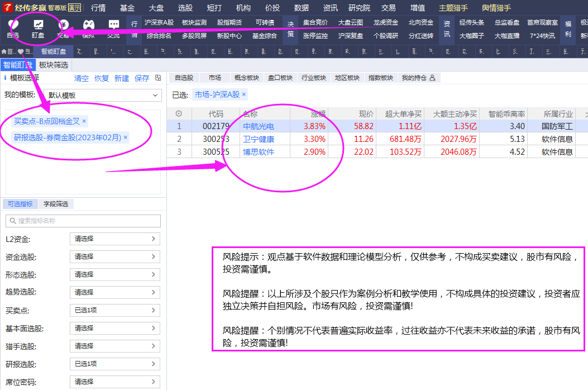Open 经传头条 in the toolbar

click(x=472, y=22)
